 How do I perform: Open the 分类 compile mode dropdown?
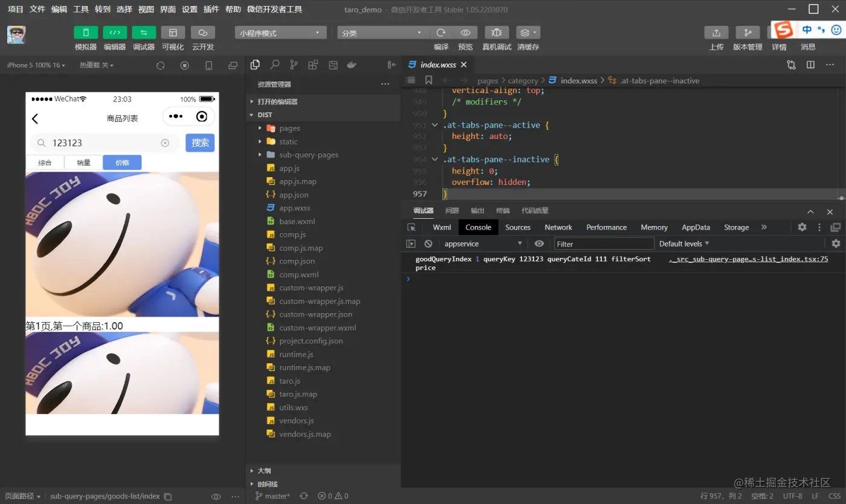click(383, 33)
